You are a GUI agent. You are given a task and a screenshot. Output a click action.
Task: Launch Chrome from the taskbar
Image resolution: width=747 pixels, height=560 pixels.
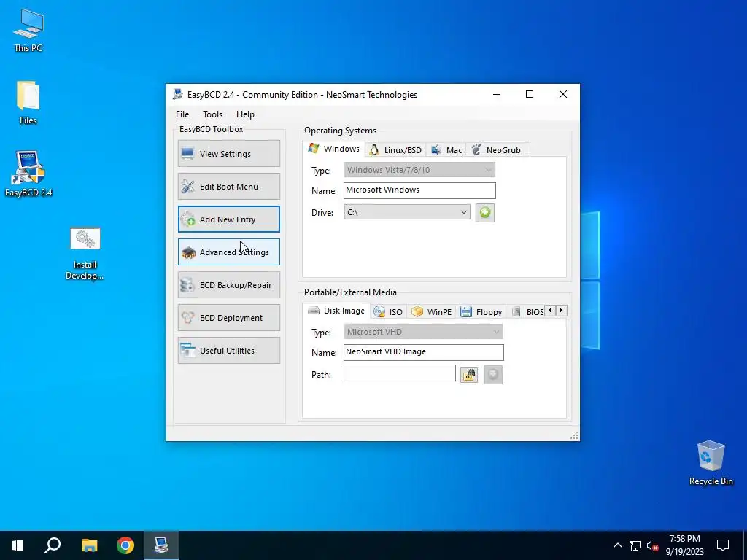point(125,545)
